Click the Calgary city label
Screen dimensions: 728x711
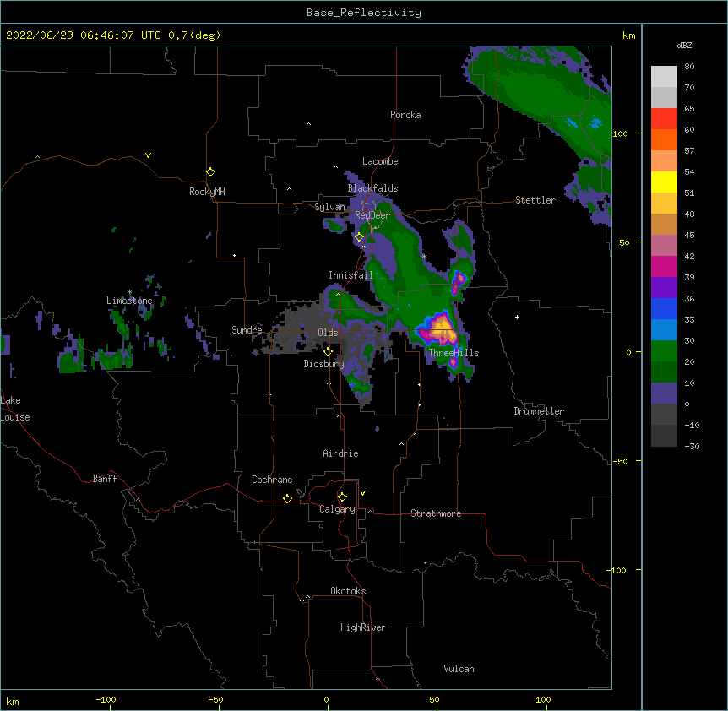(x=337, y=509)
